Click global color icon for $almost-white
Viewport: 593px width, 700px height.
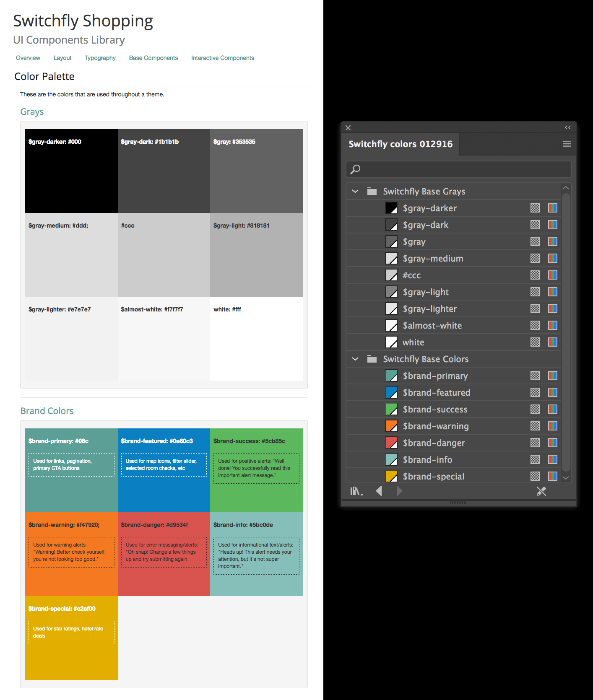point(535,325)
